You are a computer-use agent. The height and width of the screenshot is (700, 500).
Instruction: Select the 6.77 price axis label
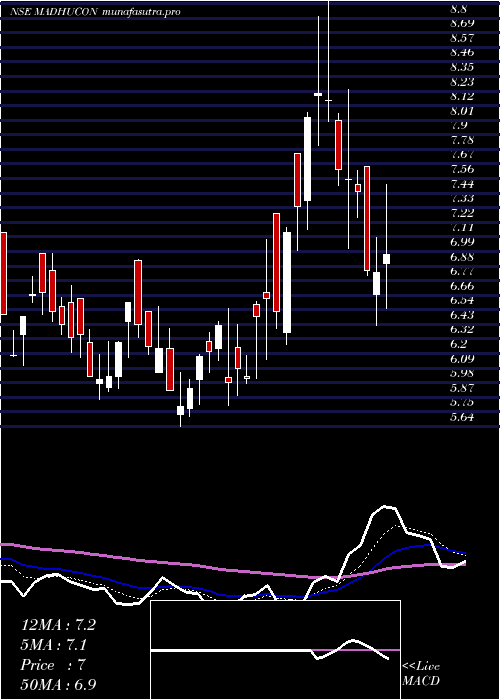[462, 271]
